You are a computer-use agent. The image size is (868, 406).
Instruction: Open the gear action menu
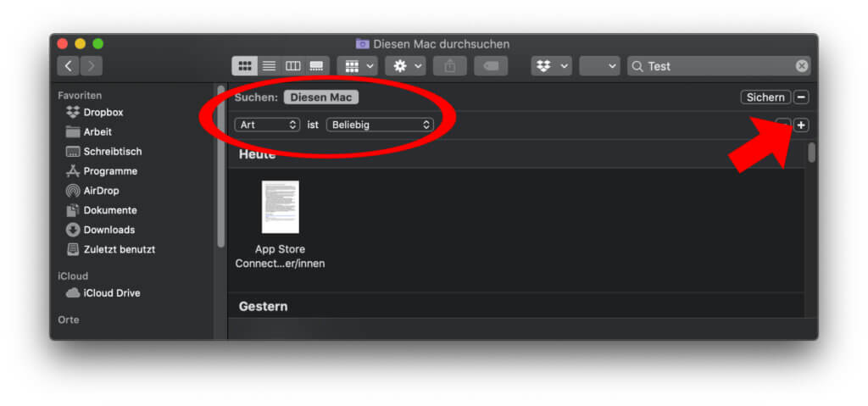[x=405, y=66]
